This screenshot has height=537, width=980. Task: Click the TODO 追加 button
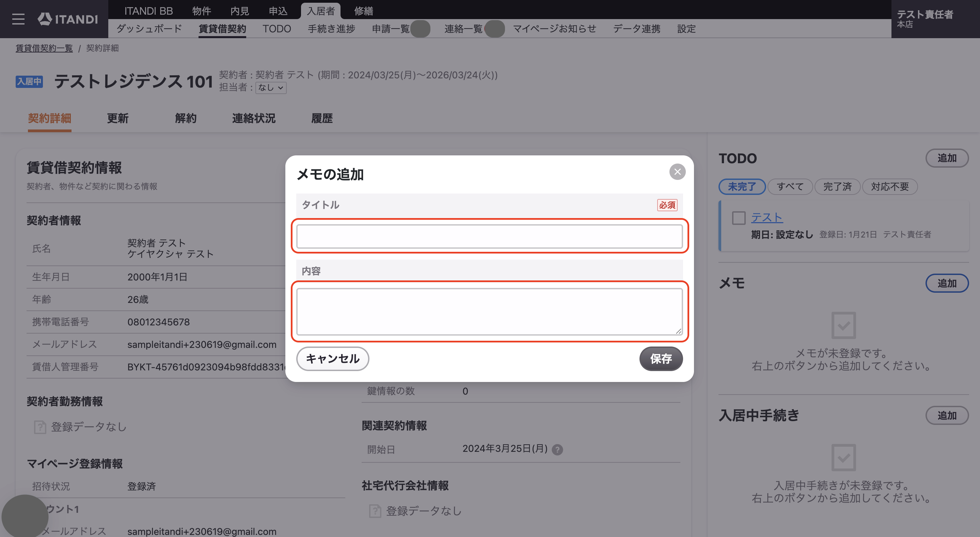coord(947,158)
